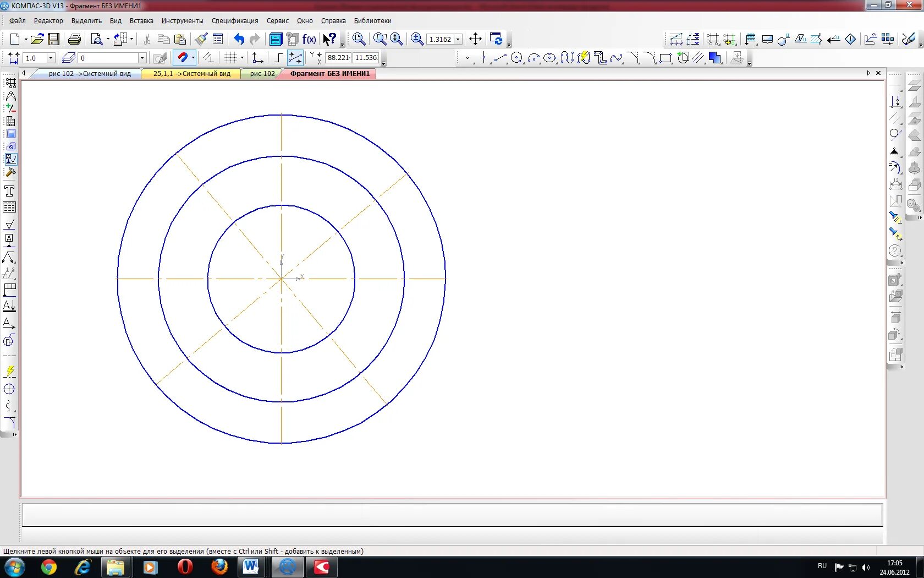This screenshot has width=924, height=578.
Task: Click the pan view cross-arrows icon
Action: tap(475, 39)
